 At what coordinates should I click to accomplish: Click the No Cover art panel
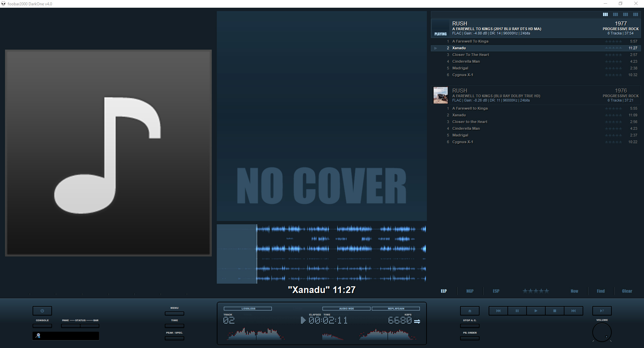pos(321,116)
